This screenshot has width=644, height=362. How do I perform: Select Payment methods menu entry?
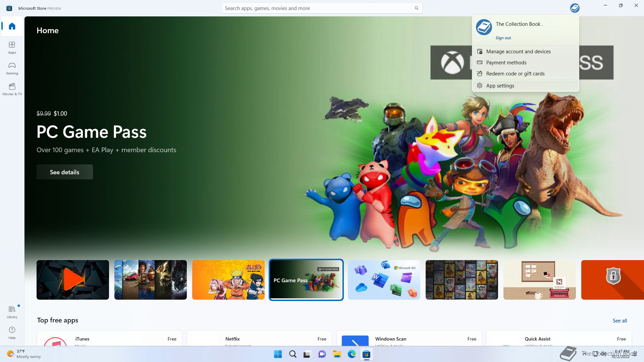pos(525,63)
